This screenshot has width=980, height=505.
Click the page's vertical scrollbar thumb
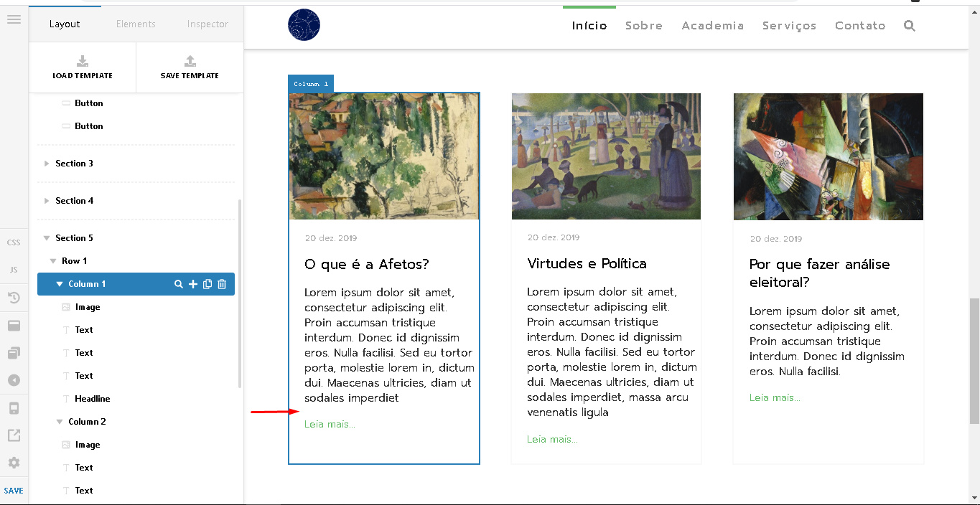(974, 361)
